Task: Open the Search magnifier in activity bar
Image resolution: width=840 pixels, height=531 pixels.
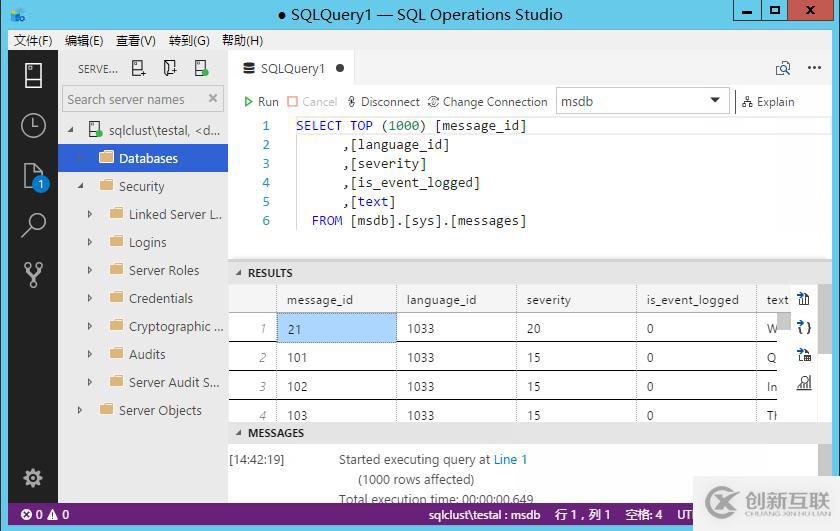Action: click(x=33, y=225)
